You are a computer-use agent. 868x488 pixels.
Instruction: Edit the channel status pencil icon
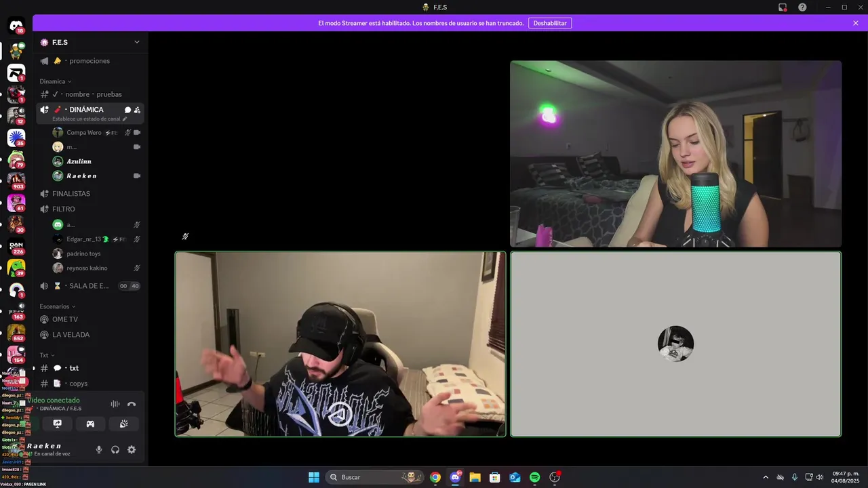pos(124,119)
